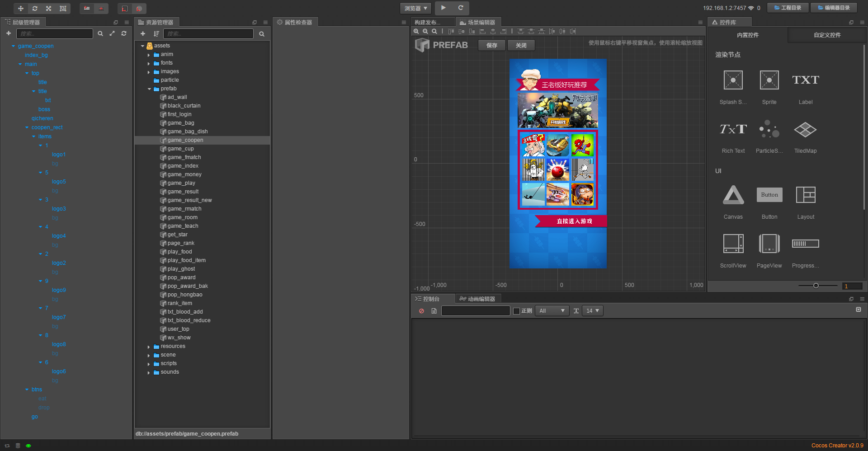Expand the scripts folder
868x451 pixels.
(149, 364)
